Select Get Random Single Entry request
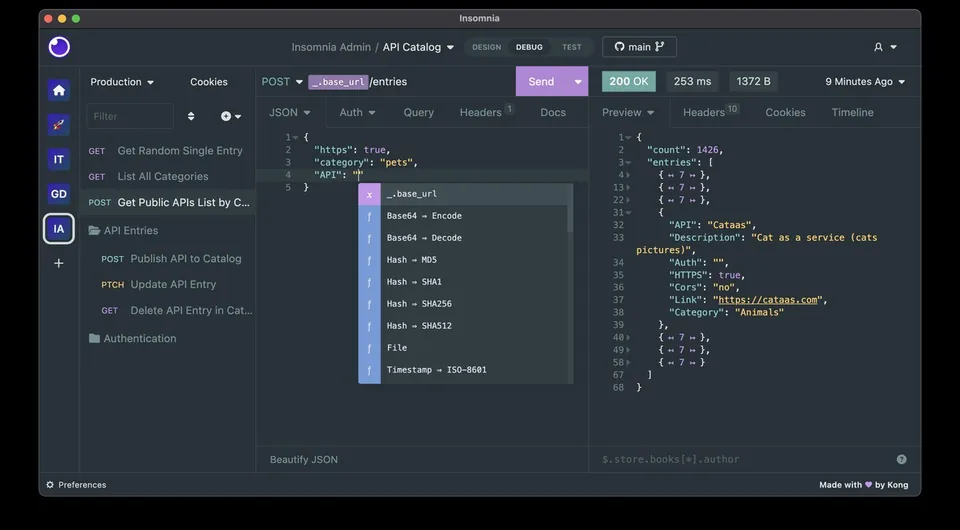 [x=167, y=151]
